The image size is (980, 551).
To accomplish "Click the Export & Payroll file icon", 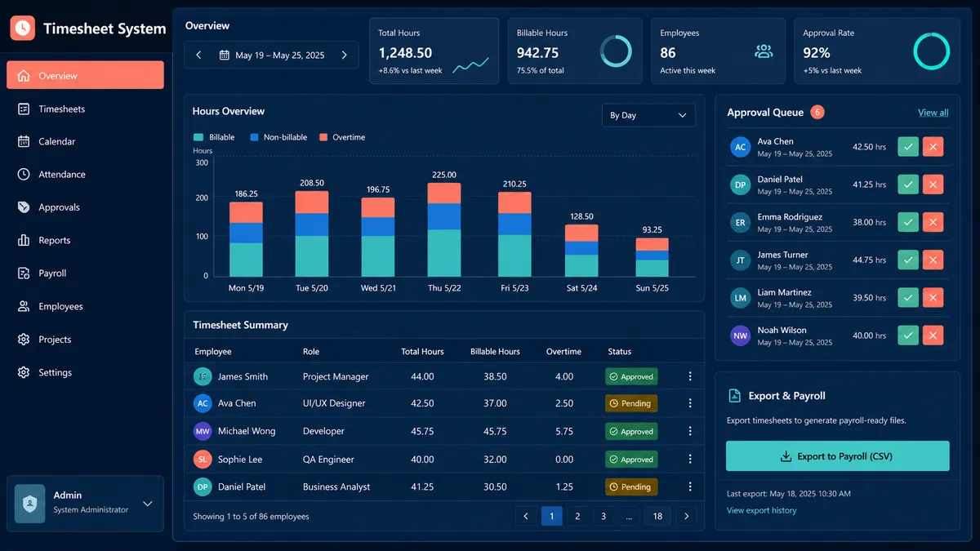I will 734,396.
